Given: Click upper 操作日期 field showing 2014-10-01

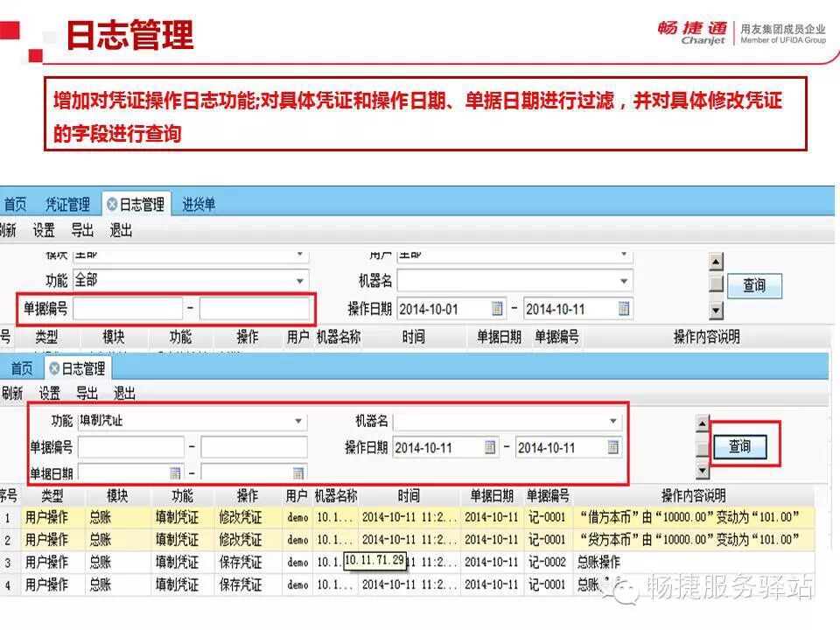Looking at the screenshot, I should (x=451, y=309).
